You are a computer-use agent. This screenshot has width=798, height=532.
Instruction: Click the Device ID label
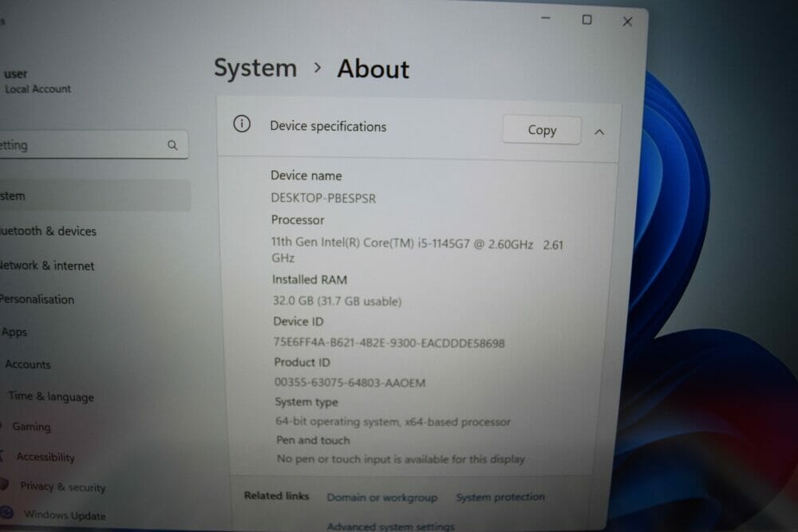point(298,321)
